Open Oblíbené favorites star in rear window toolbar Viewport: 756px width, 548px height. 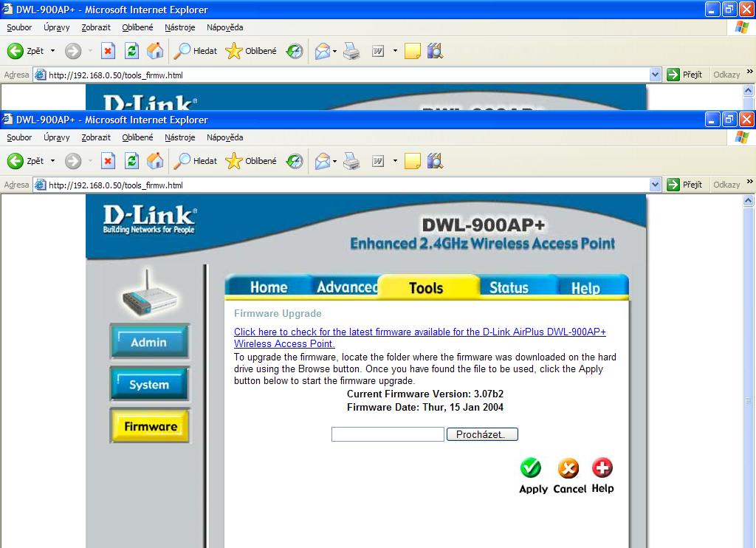(x=251, y=51)
